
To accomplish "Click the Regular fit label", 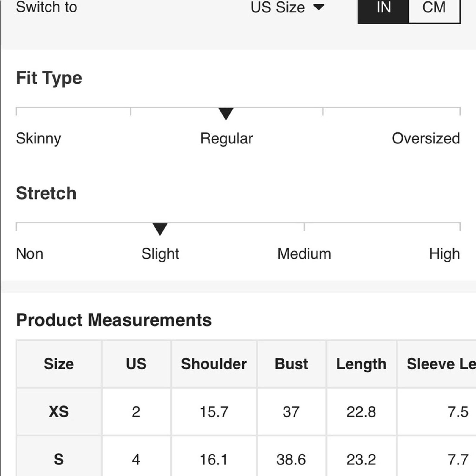I will [226, 139].
